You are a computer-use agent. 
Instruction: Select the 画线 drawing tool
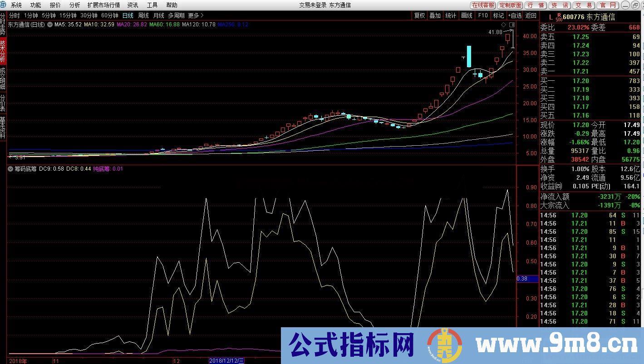466,15
